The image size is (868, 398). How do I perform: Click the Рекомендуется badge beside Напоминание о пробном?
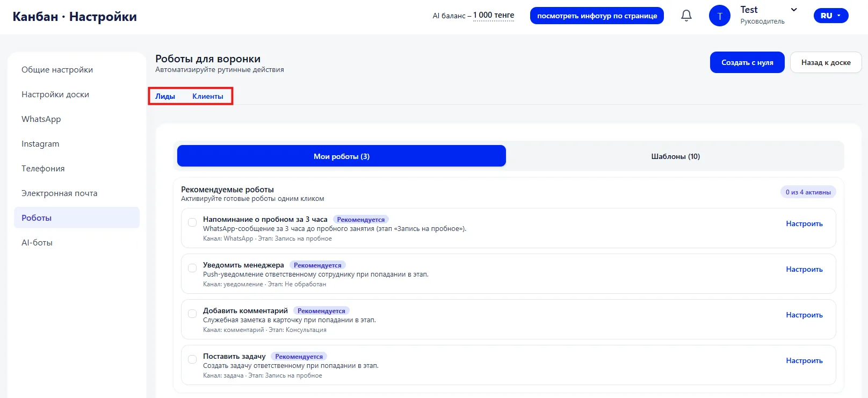(x=361, y=220)
